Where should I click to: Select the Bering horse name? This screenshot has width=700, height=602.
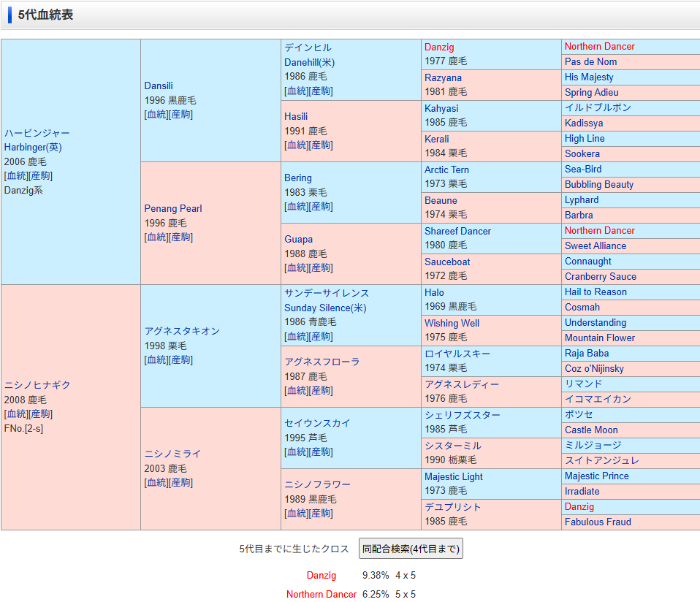(x=298, y=178)
